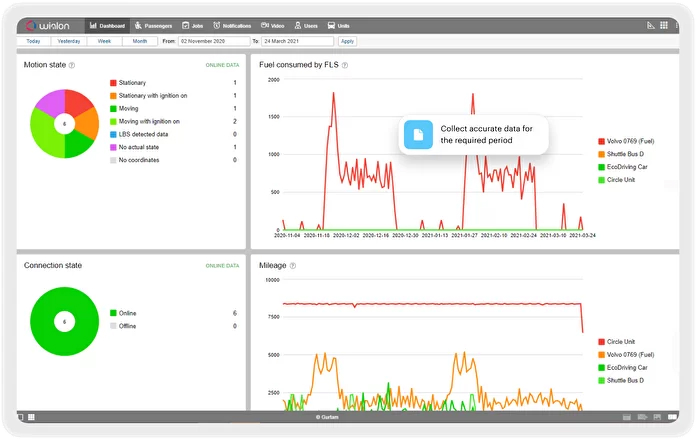696x440 pixels.
Task: Open Notifications from the top bar
Action: coord(233,24)
